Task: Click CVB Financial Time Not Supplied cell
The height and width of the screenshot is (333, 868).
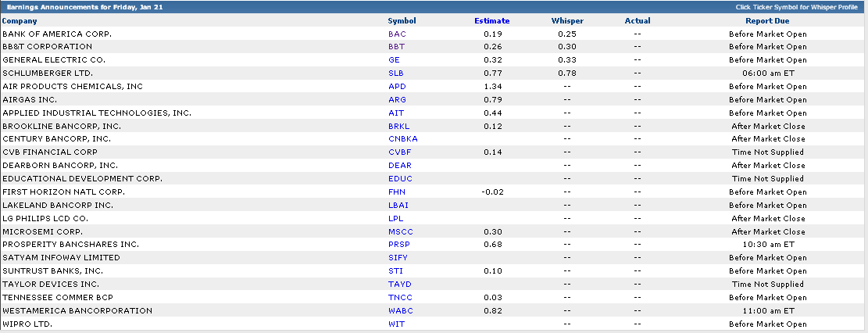Action: [768, 152]
